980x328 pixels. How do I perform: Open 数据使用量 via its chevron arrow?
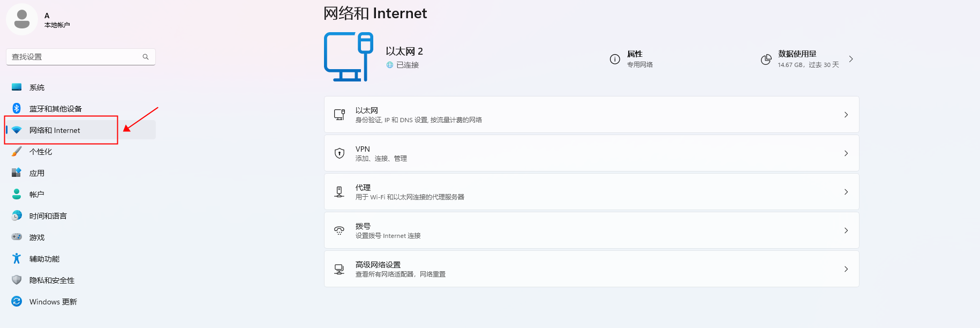click(851, 59)
